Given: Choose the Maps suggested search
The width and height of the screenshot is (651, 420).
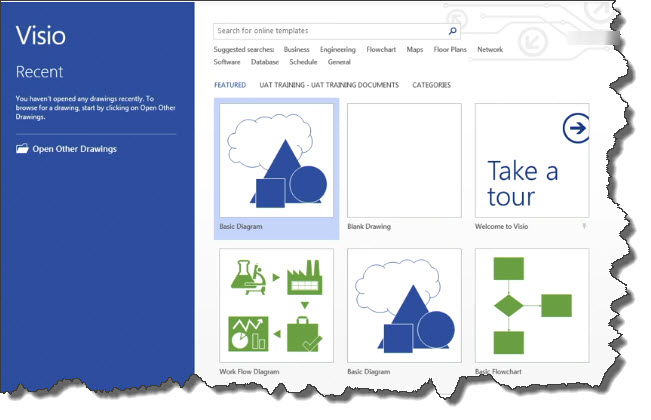Looking at the screenshot, I should pos(415,49).
